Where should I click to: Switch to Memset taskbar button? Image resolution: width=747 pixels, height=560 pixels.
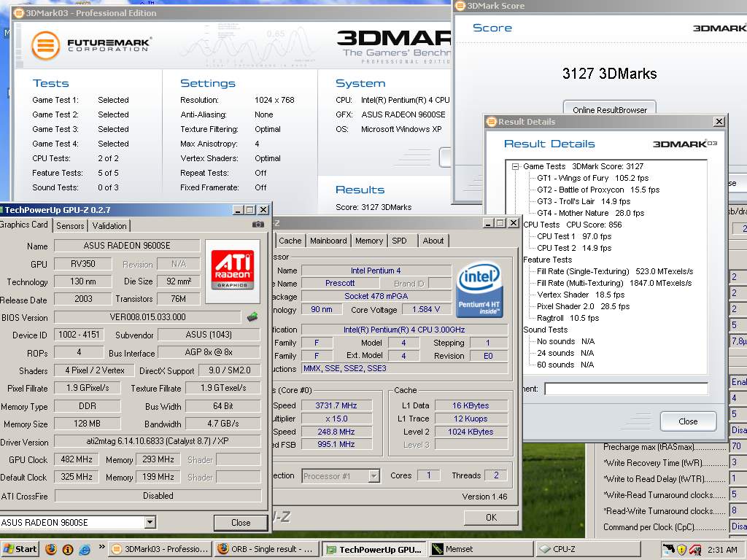(481, 549)
